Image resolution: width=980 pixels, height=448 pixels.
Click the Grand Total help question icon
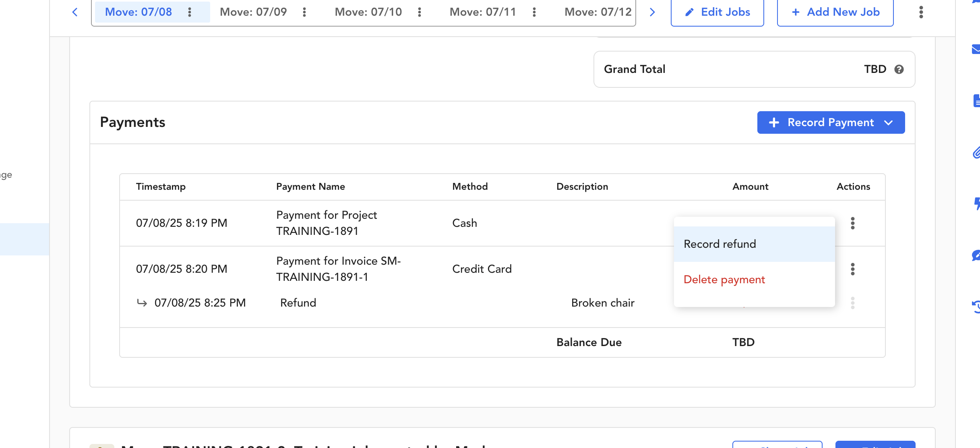(899, 69)
